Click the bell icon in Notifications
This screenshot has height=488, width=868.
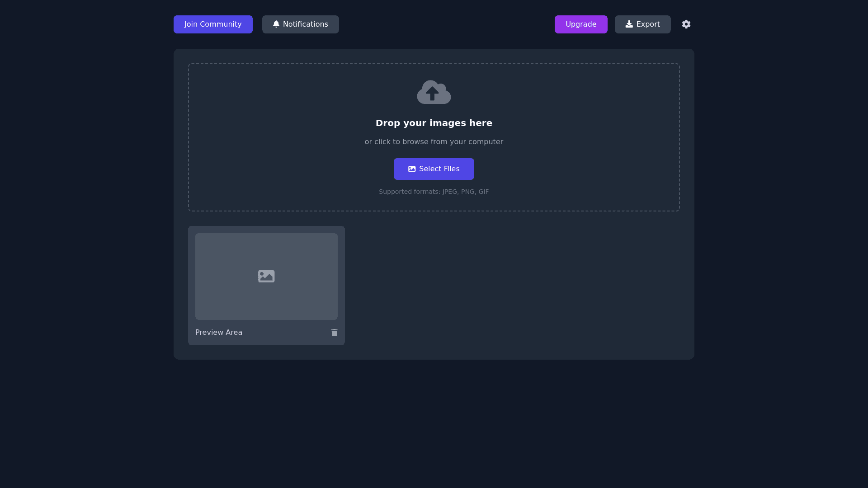276,24
